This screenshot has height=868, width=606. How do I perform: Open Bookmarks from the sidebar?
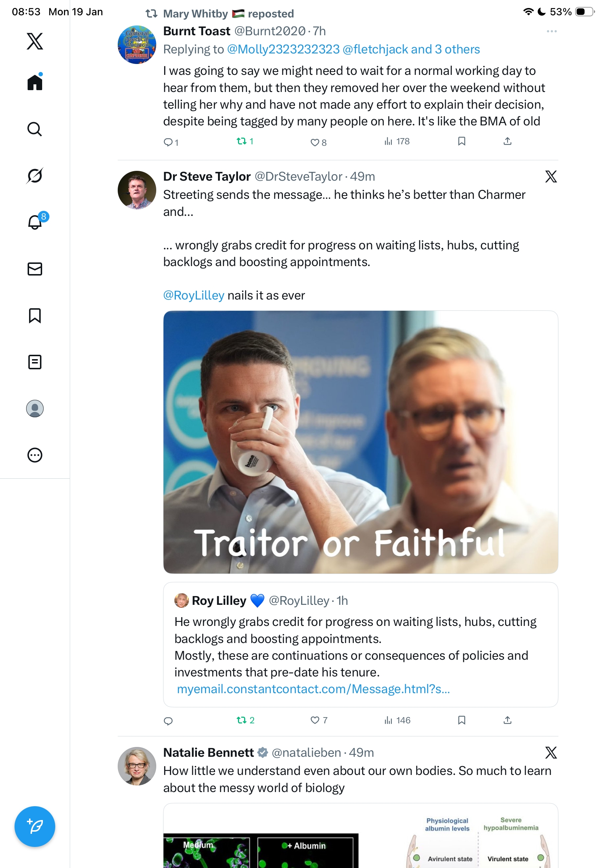pyautogui.click(x=35, y=316)
